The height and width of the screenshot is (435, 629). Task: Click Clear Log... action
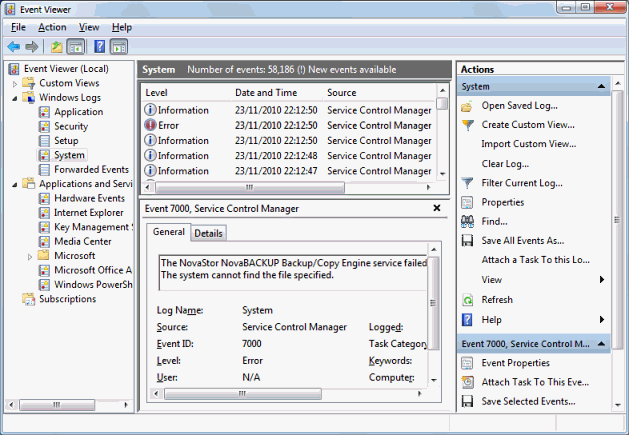coord(505,164)
